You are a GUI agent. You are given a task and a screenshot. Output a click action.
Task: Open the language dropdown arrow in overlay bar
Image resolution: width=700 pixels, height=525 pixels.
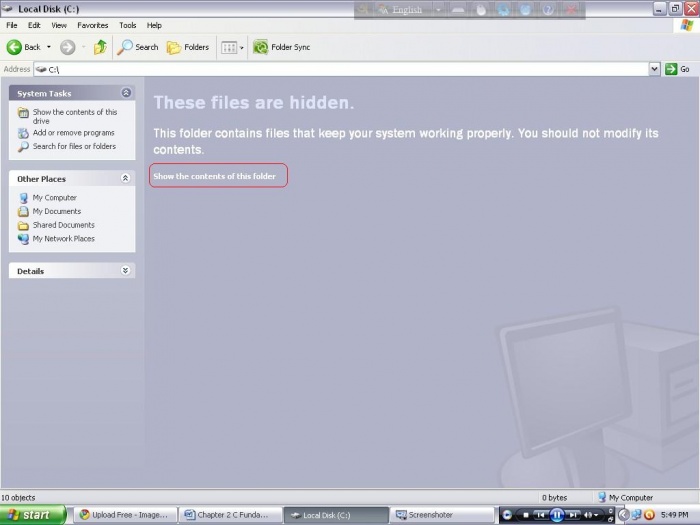click(438, 9)
